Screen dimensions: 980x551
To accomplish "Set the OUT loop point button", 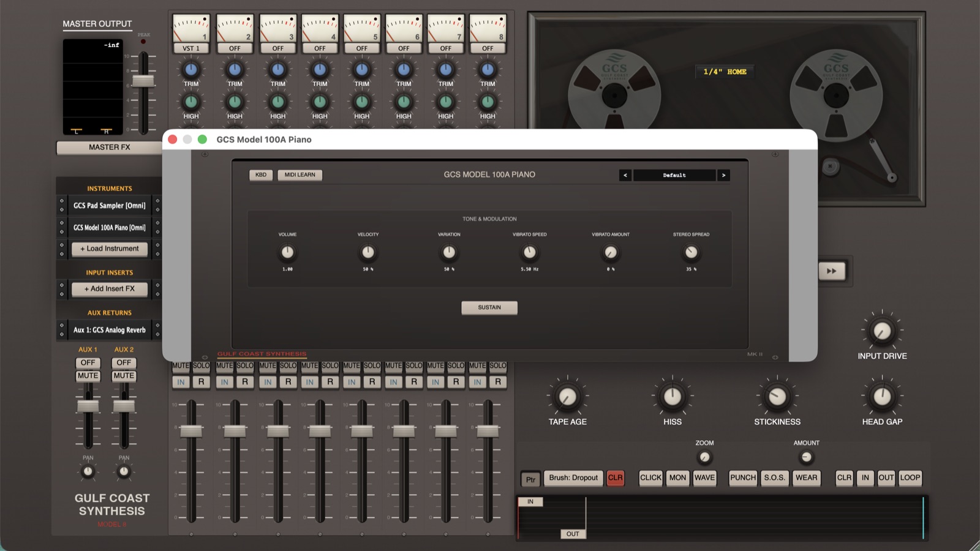I will point(886,478).
